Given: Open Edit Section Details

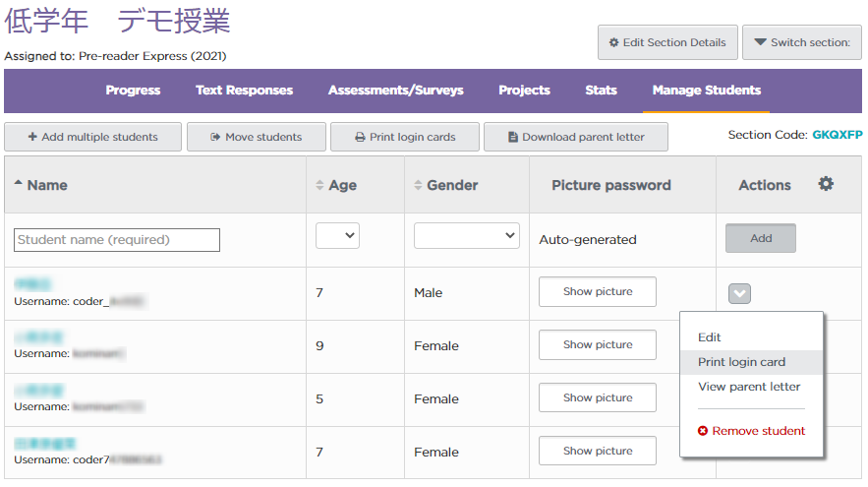Looking at the screenshot, I should pyautogui.click(x=667, y=42).
